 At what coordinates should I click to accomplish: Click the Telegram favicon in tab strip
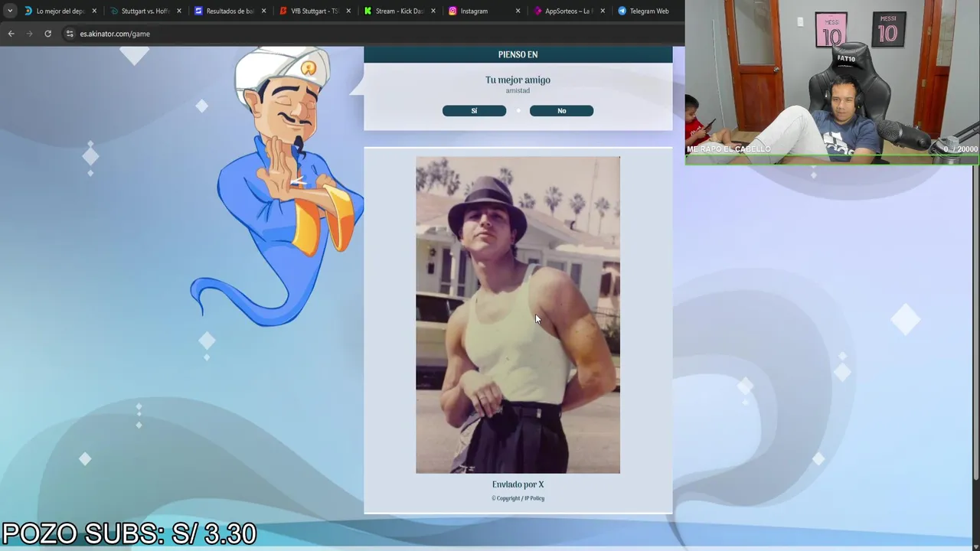(x=622, y=11)
